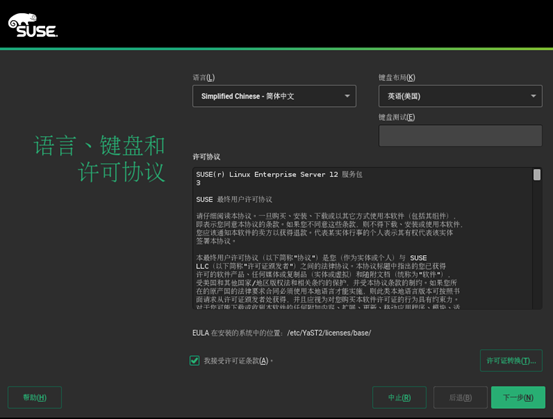Click the 键盘布局(K) label

(x=397, y=78)
